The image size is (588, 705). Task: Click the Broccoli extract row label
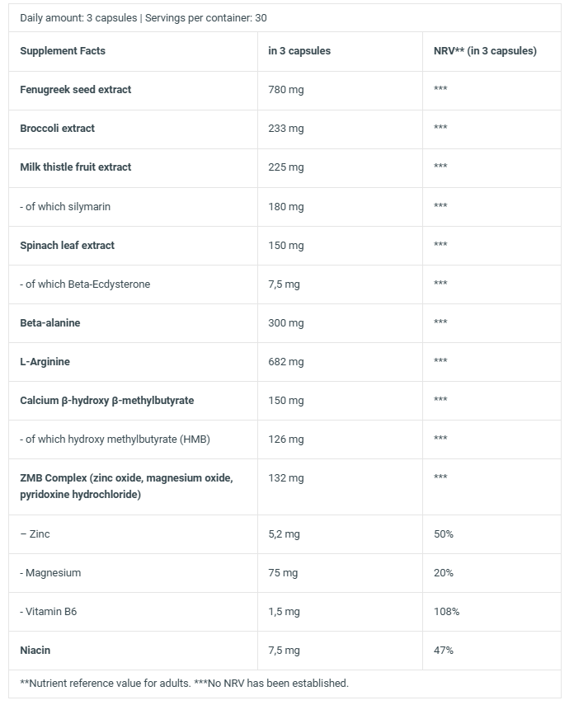57,128
